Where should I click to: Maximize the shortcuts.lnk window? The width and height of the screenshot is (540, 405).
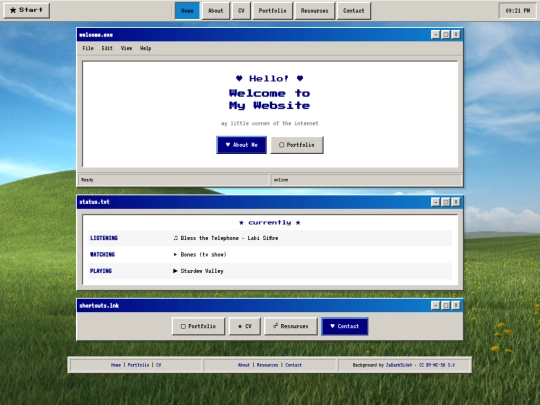pos(446,305)
